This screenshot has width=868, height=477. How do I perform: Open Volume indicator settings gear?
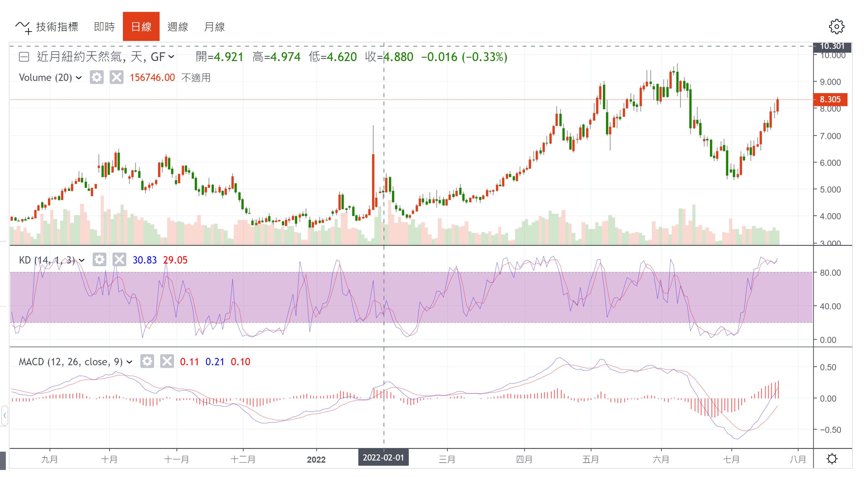[x=97, y=78]
